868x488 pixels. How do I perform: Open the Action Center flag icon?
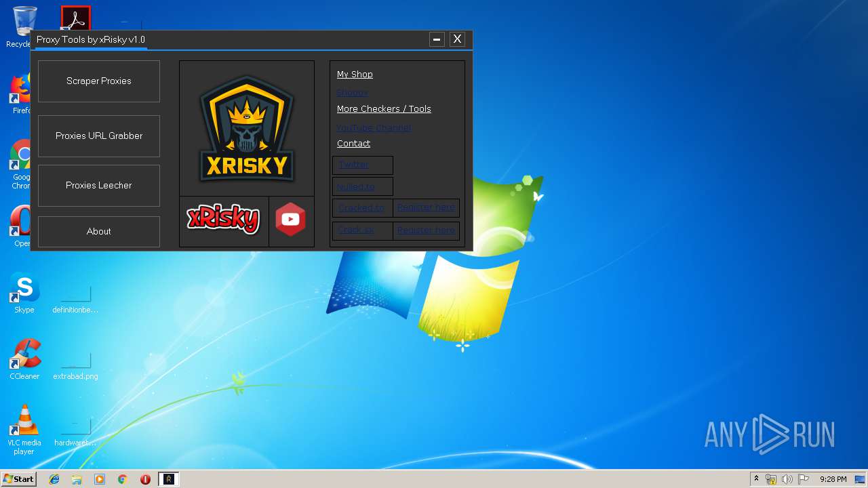(x=804, y=479)
